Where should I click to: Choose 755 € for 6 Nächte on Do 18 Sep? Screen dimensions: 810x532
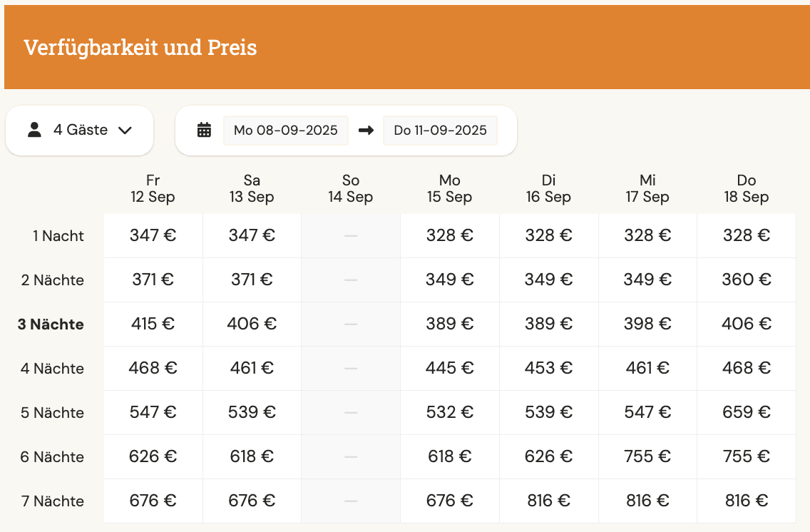tap(747, 456)
